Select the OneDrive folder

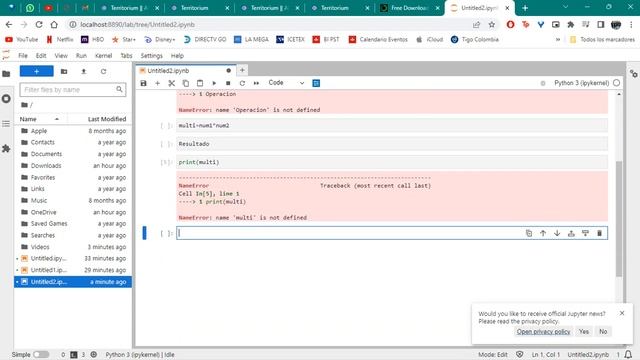pyautogui.click(x=73, y=212)
